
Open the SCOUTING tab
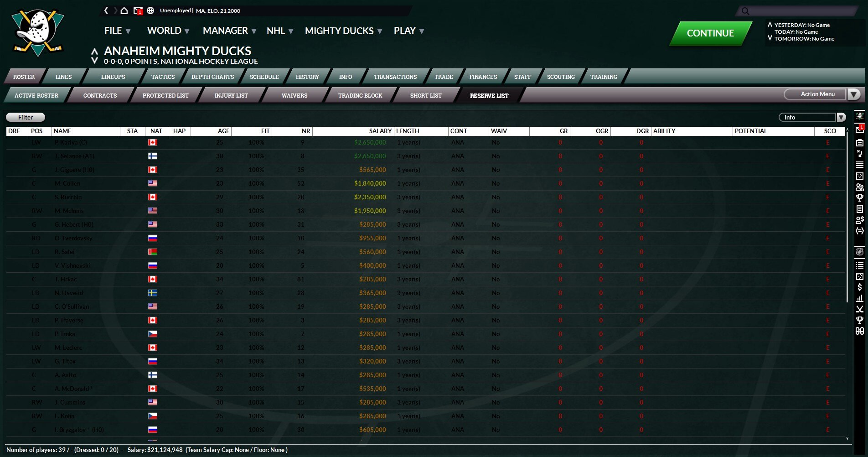561,77
